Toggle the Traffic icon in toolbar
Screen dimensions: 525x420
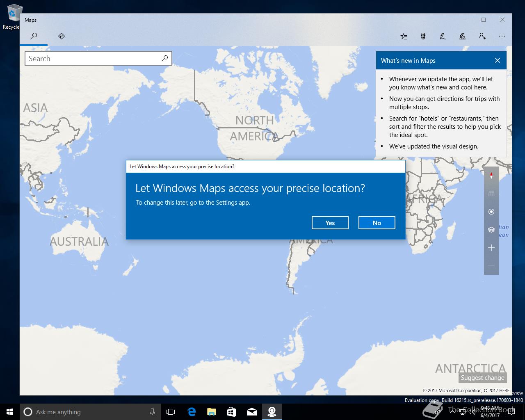coord(423,36)
